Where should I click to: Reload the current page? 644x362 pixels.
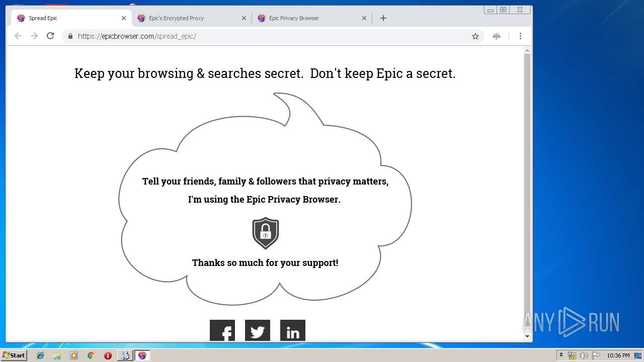50,36
